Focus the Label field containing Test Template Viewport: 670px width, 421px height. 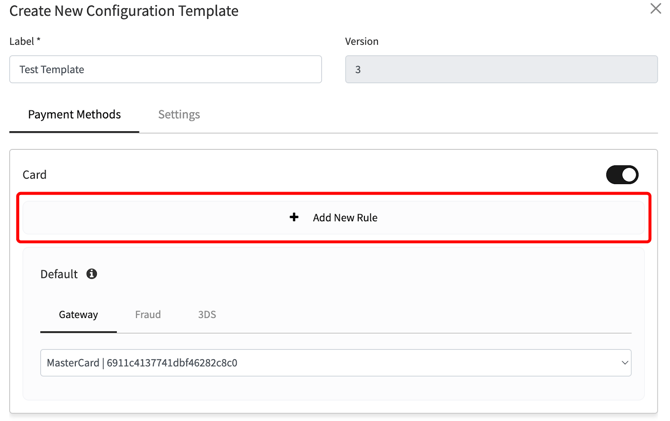pos(165,69)
